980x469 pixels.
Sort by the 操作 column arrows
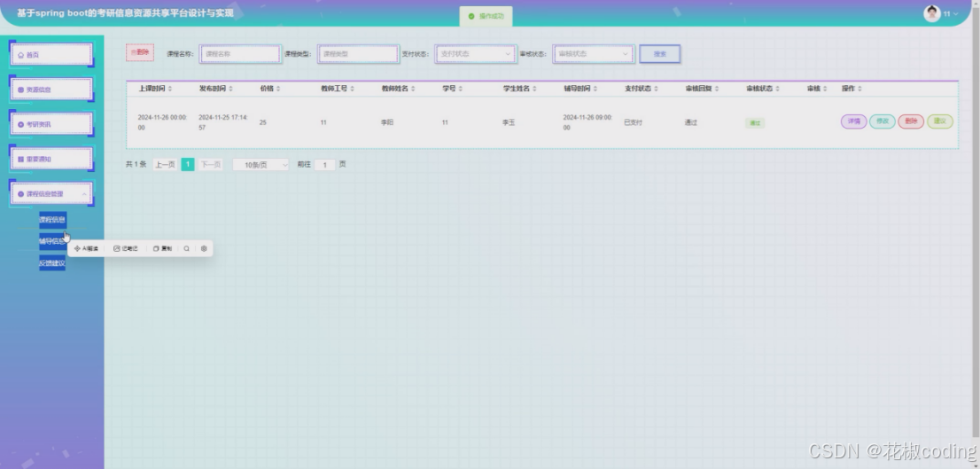tap(860, 89)
